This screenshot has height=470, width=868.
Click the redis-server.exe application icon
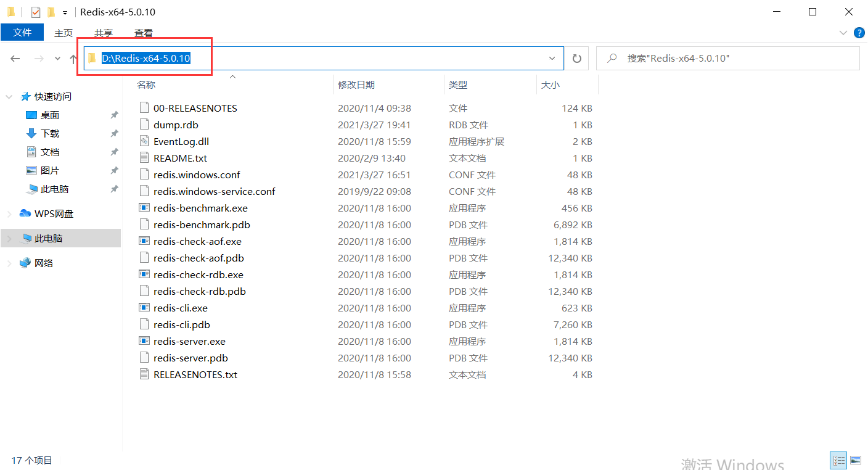tap(144, 341)
